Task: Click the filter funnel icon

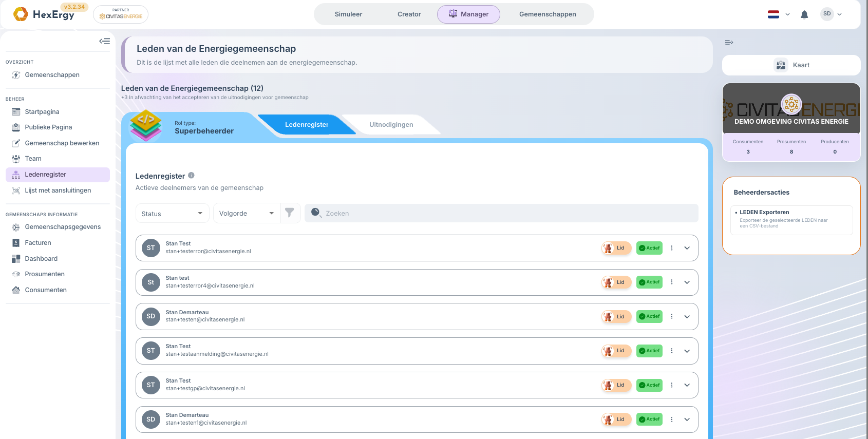Action: click(290, 213)
